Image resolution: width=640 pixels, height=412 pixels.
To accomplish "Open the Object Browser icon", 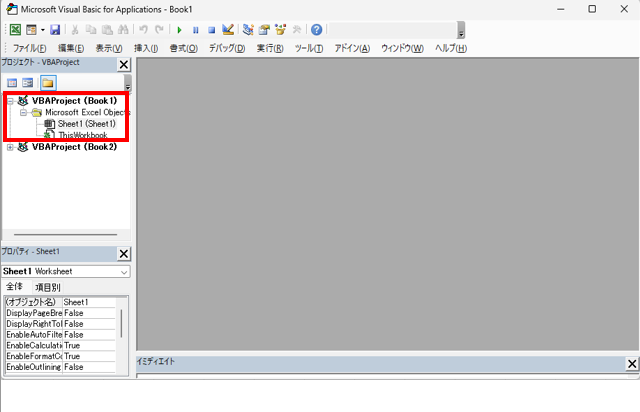I will coord(280,30).
